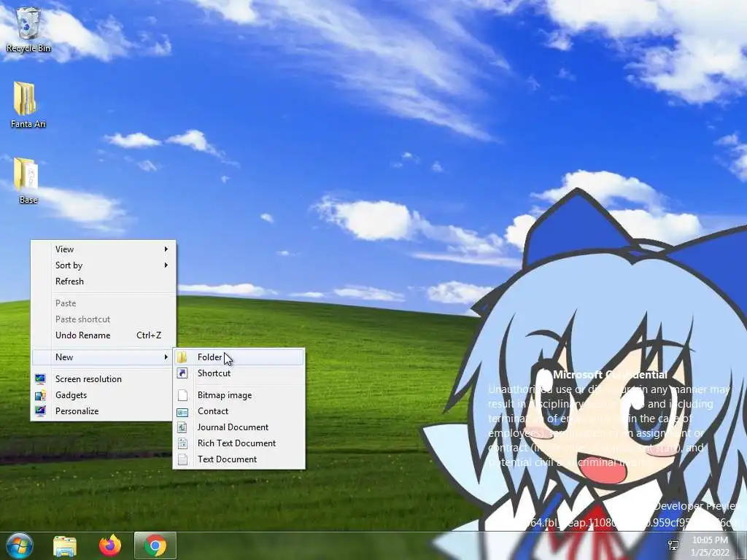
Task: Open the Sort by menu entry
Action: (104, 265)
